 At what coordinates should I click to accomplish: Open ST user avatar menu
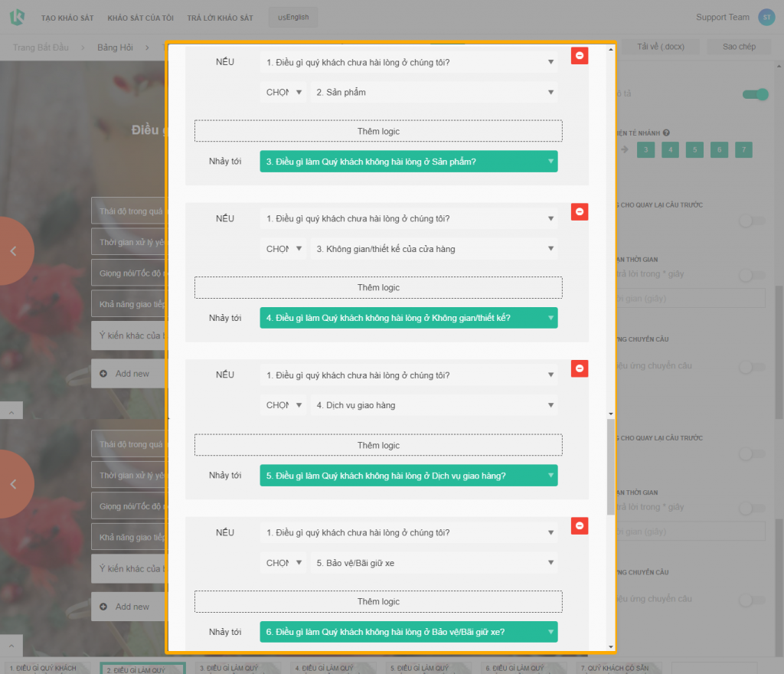click(766, 17)
